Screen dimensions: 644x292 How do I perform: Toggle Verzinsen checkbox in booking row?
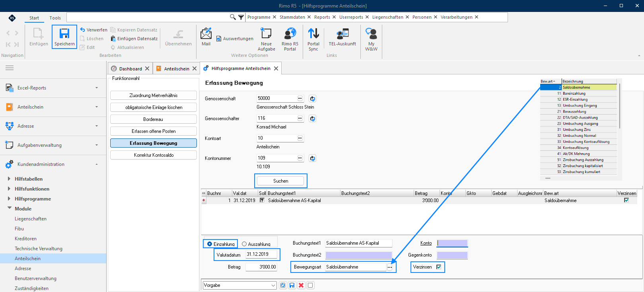point(626,200)
